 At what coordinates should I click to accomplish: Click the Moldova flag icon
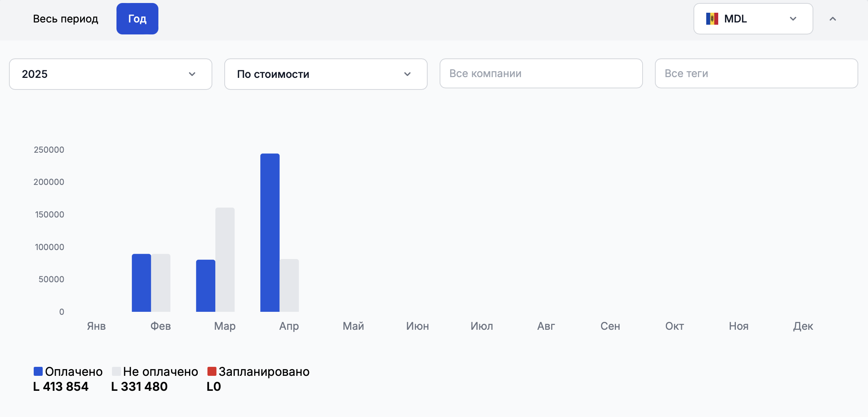click(712, 19)
